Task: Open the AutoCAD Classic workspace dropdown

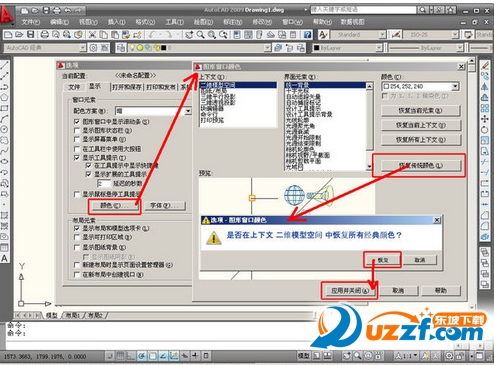Action: coord(82,48)
